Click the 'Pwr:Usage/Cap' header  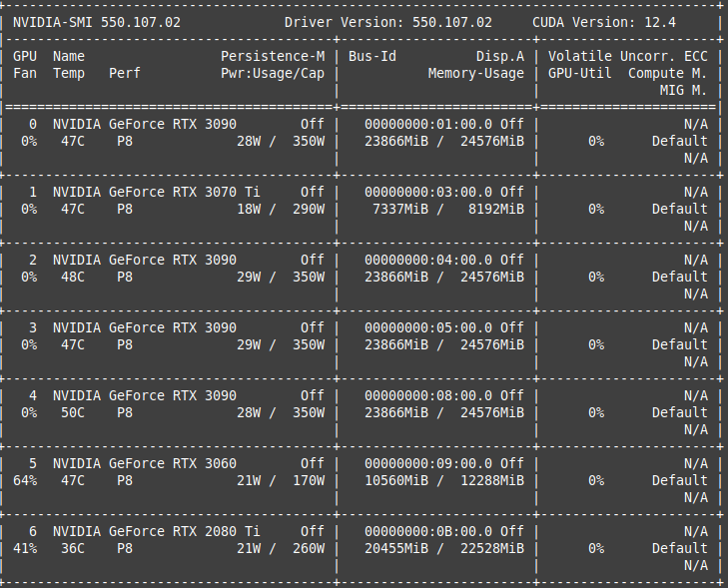(273, 73)
